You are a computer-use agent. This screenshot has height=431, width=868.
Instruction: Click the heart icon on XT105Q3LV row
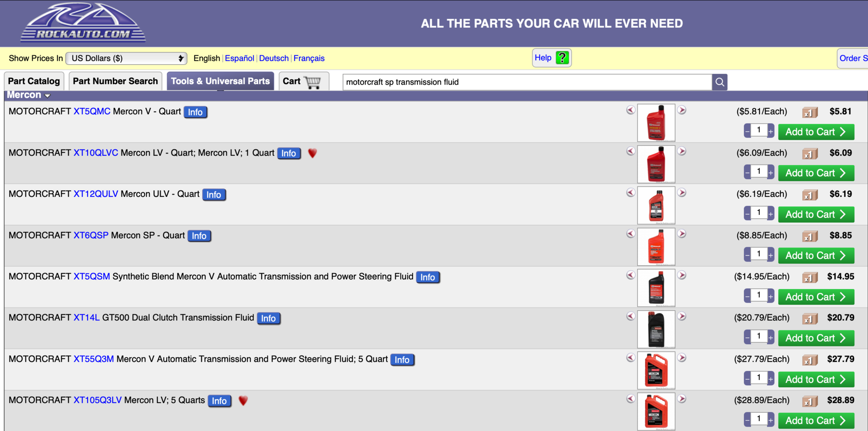tap(243, 401)
